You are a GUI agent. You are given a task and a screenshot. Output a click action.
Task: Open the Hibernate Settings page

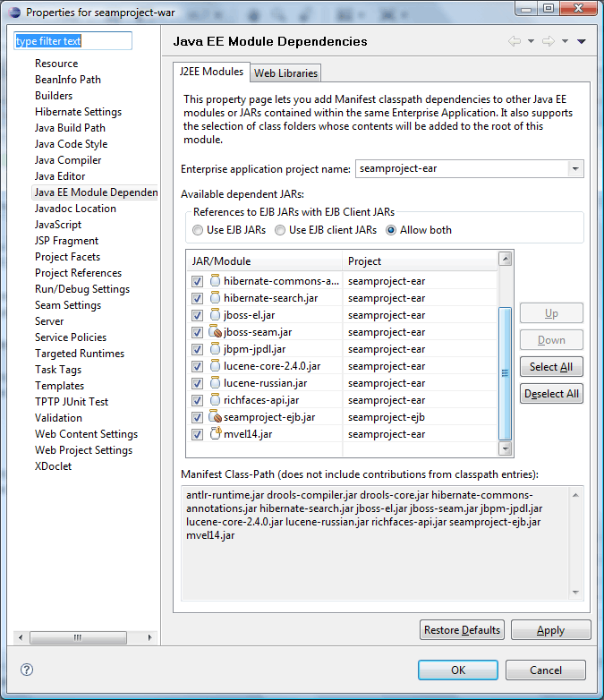pos(78,112)
